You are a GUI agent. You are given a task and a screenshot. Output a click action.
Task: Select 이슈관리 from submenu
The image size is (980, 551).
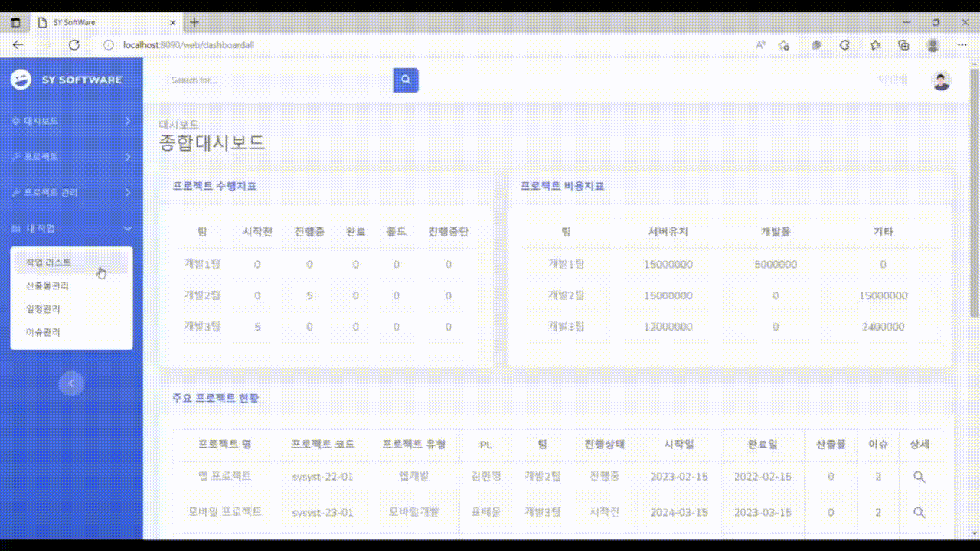tap(71, 332)
